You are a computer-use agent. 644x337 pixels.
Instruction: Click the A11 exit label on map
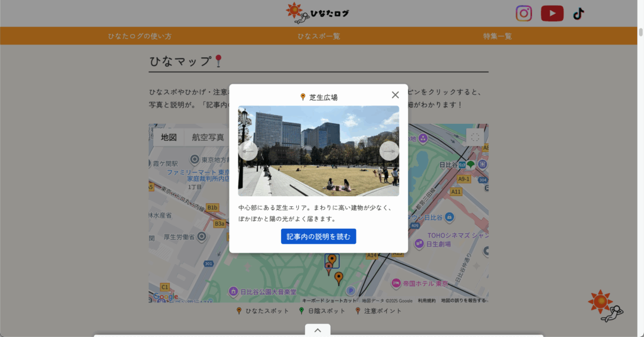pos(456,192)
